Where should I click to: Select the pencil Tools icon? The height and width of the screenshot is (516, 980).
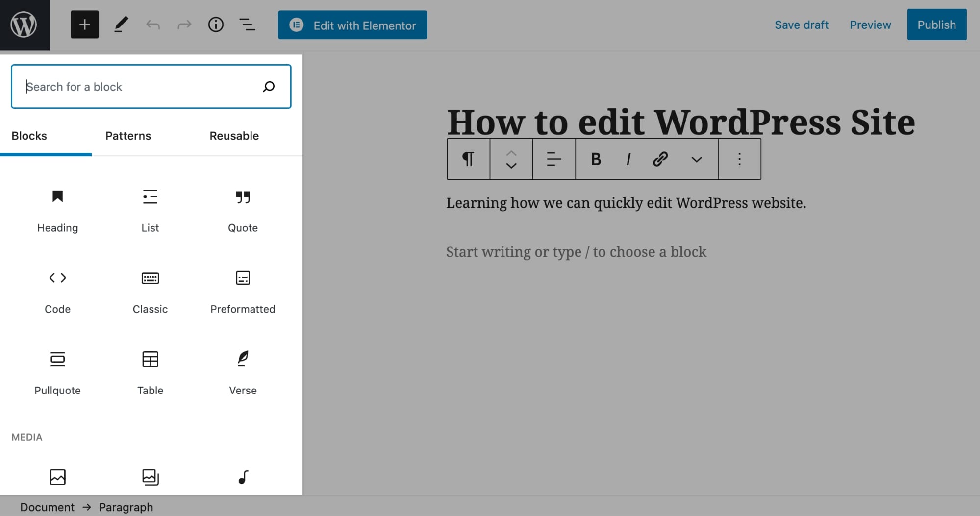121,25
